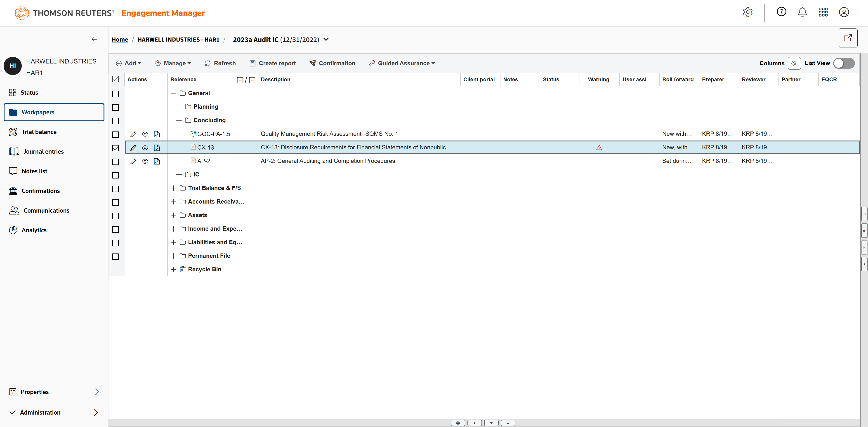Open the notifications bell
Image resolution: width=868 pixels, height=427 pixels.
tap(802, 12)
